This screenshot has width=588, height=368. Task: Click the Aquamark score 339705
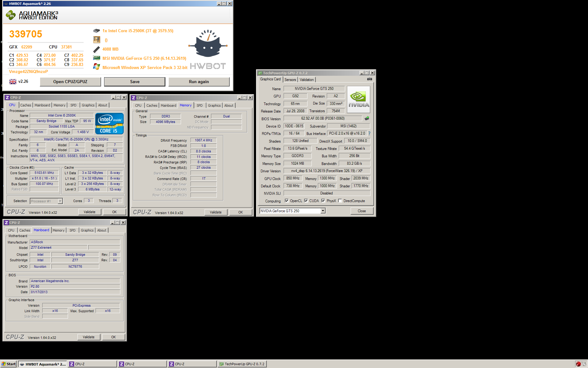[x=26, y=34]
